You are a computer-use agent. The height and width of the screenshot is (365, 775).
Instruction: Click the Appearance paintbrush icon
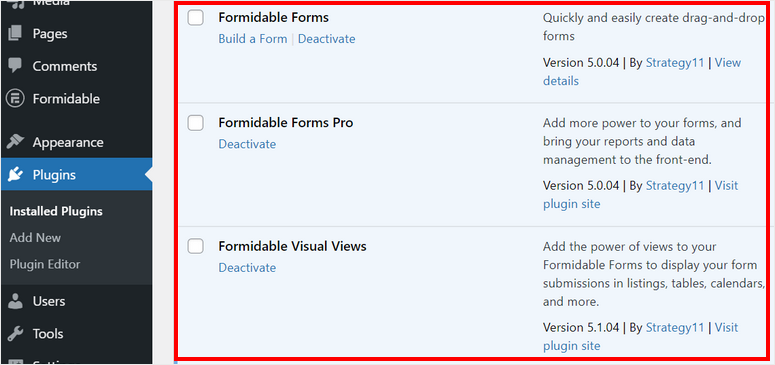coord(15,142)
